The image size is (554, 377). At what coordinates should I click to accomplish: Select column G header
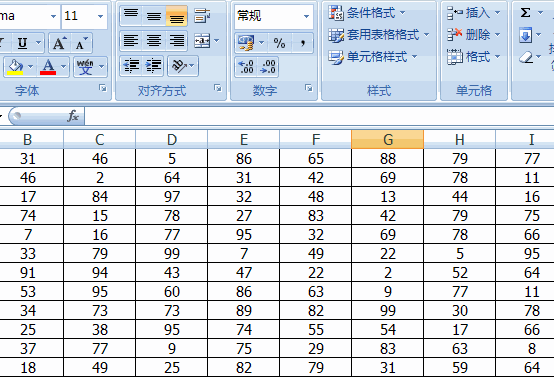pos(388,139)
